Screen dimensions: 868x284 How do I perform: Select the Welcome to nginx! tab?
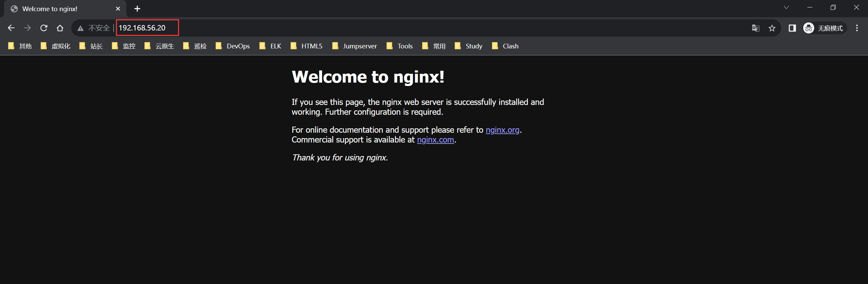click(65, 9)
